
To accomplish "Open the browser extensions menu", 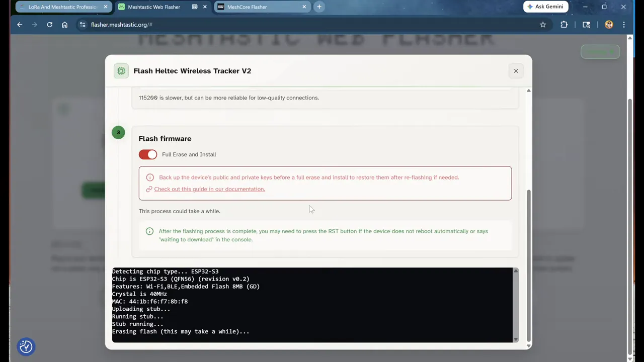I will tap(564, 25).
